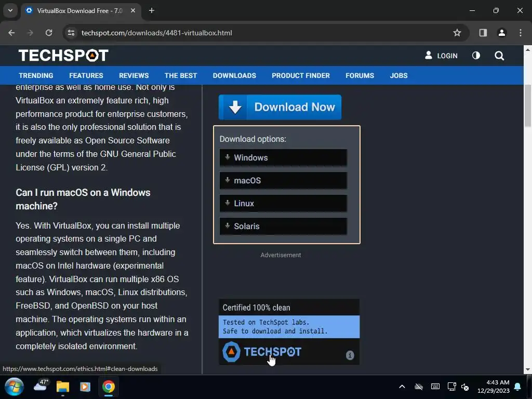Open the site search magnifier icon
Image resolution: width=532 pixels, height=399 pixels.
pos(499,56)
